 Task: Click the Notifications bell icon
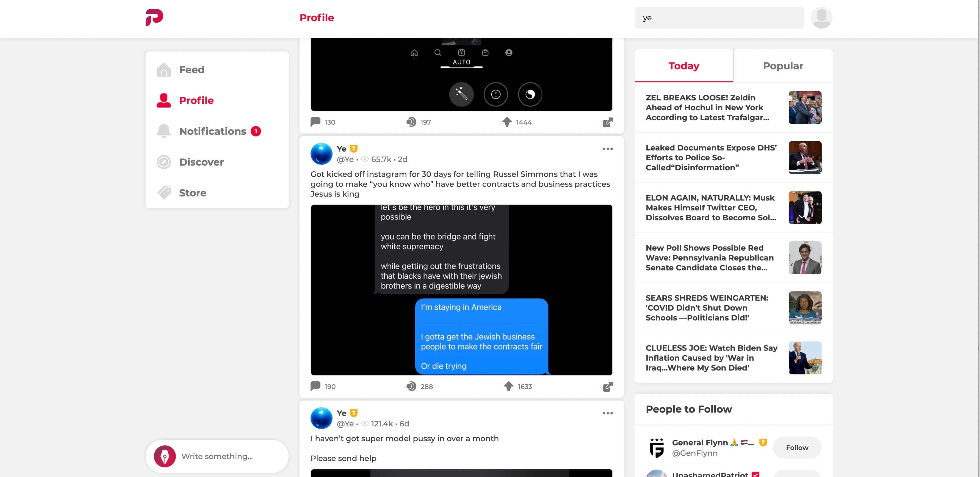coord(164,131)
